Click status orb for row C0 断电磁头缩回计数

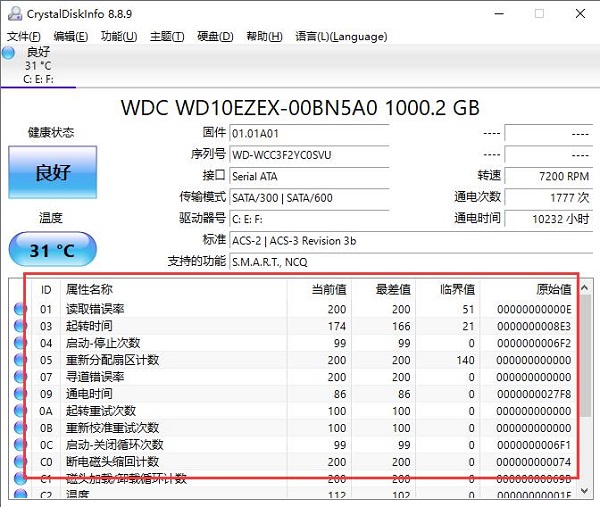(x=20, y=461)
